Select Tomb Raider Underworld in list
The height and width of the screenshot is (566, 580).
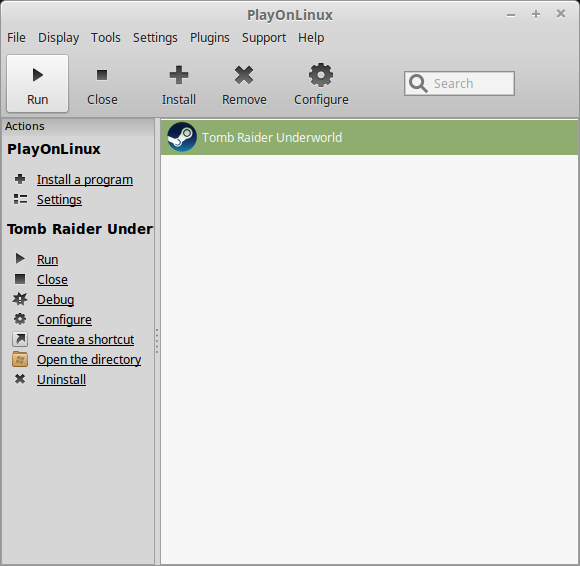click(x=369, y=137)
